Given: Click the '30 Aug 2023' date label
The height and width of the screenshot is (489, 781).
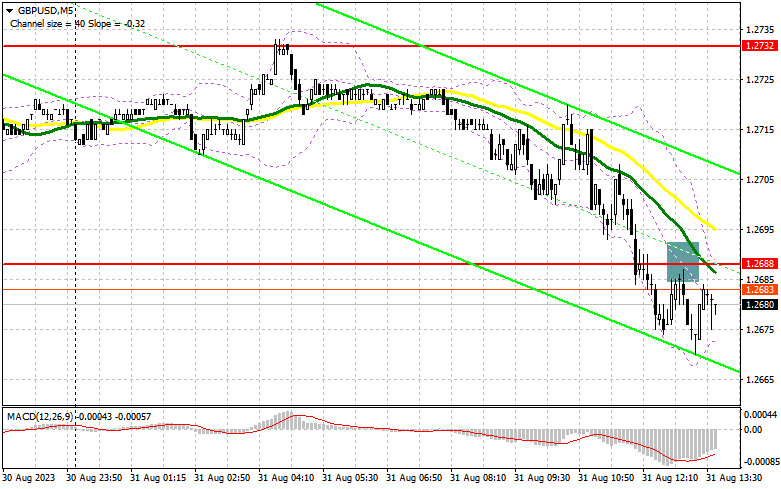Looking at the screenshot, I should [29, 478].
